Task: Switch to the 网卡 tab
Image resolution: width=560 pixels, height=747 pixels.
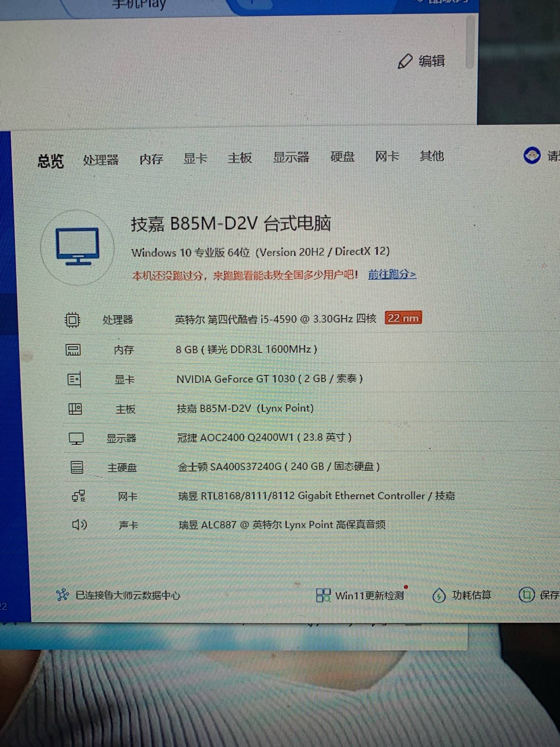Action: coord(387,156)
